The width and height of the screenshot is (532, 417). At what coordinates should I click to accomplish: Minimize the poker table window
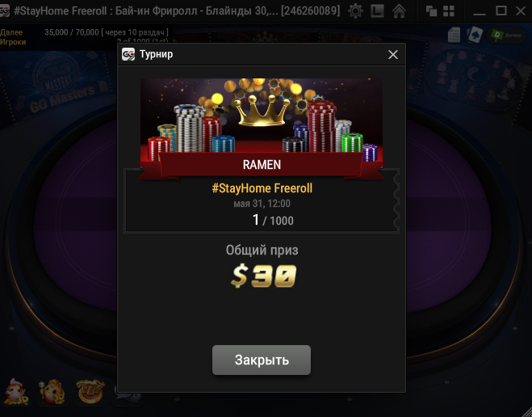click(480, 12)
